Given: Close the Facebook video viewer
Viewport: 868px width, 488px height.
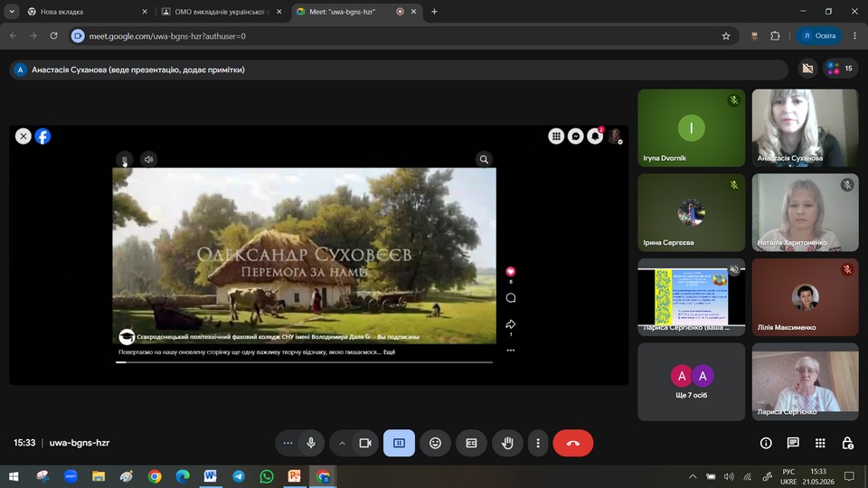Looking at the screenshot, I should point(24,136).
